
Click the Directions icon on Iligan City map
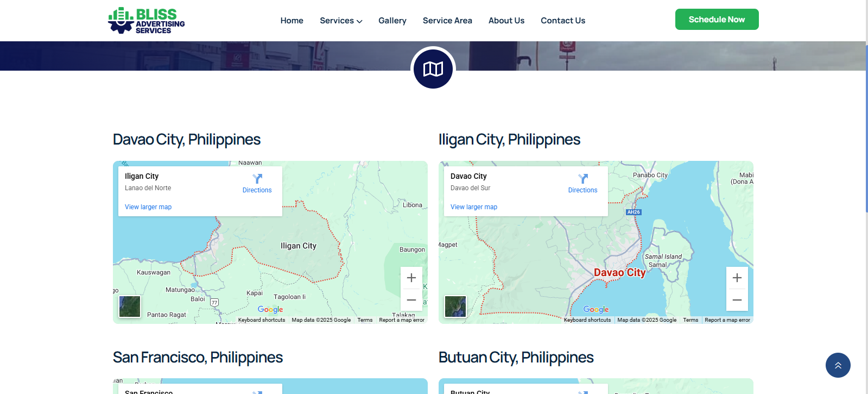257,179
